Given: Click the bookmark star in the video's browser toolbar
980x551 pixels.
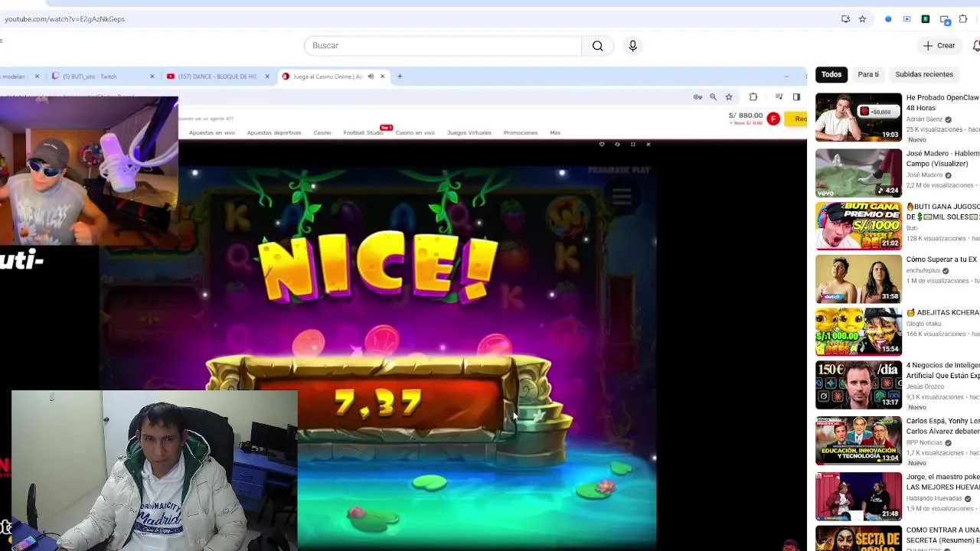Looking at the screenshot, I should coord(729,97).
